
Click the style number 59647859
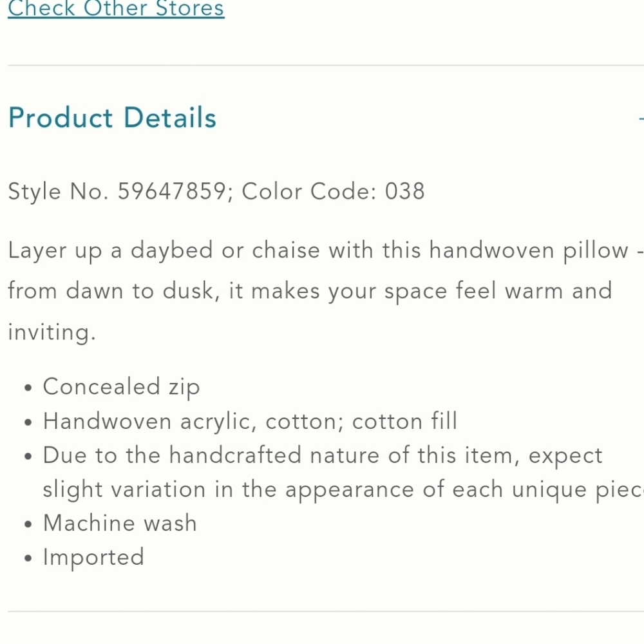(172, 192)
